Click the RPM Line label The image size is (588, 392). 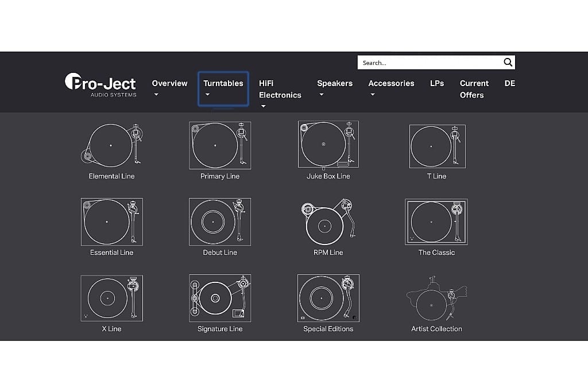[x=328, y=253]
